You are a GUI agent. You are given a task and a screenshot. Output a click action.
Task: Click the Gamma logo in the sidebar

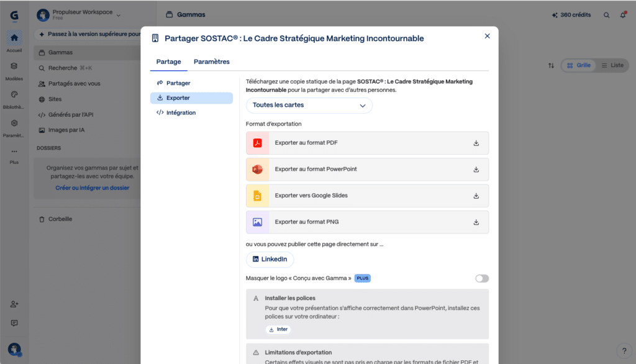14,16
